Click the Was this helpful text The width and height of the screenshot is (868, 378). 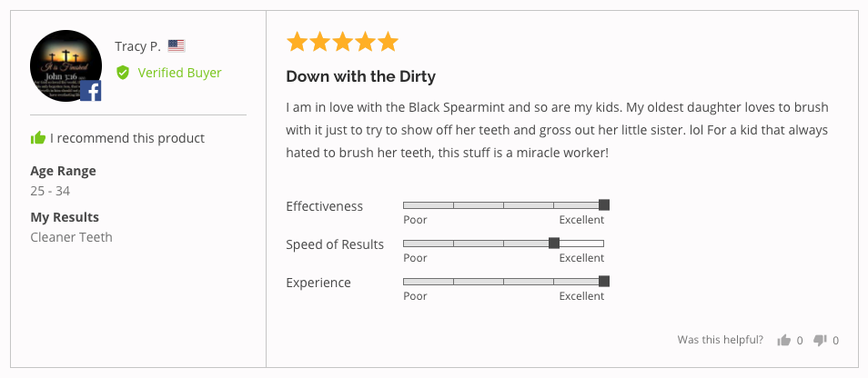[721, 340]
